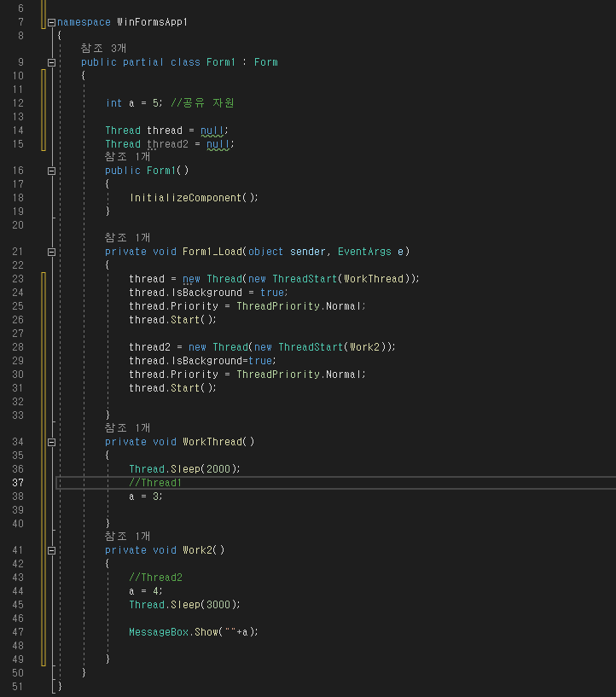616x697 pixels.
Task: Click 'thread.Start();' on line 26
Action: pyautogui.click(x=173, y=320)
